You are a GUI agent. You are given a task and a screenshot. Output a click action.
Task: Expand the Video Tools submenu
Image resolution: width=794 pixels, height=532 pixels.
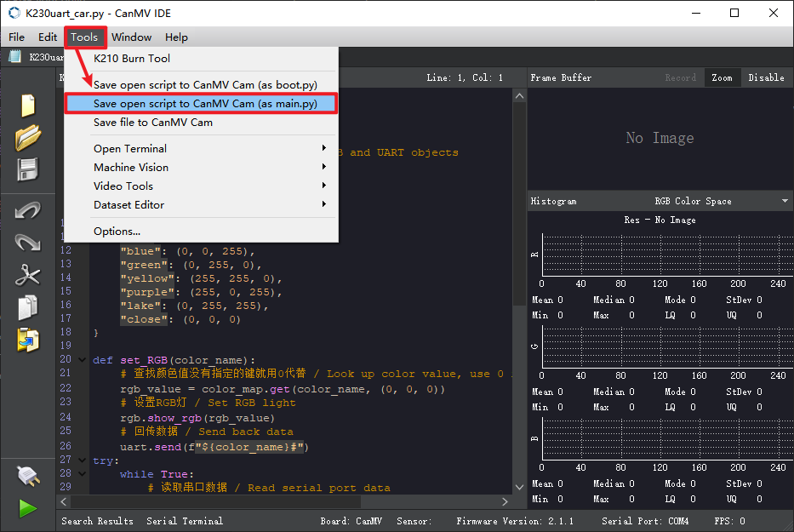coord(202,186)
